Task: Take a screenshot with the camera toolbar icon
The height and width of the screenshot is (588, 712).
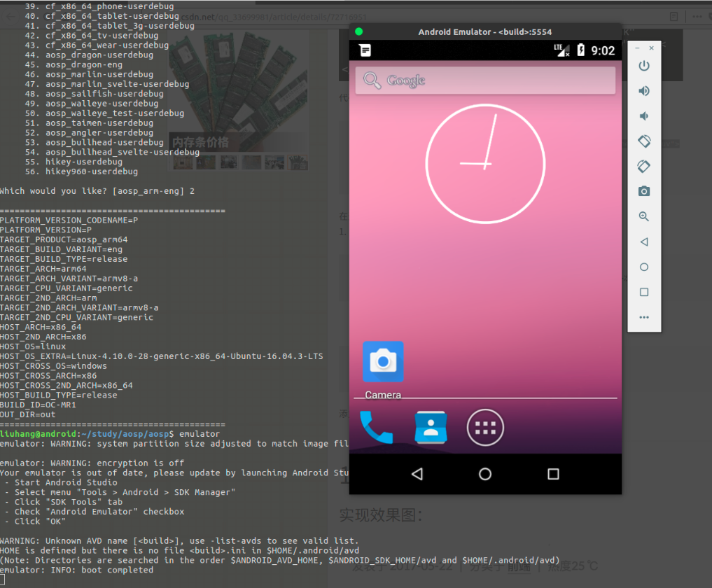Action: coord(643,190)
